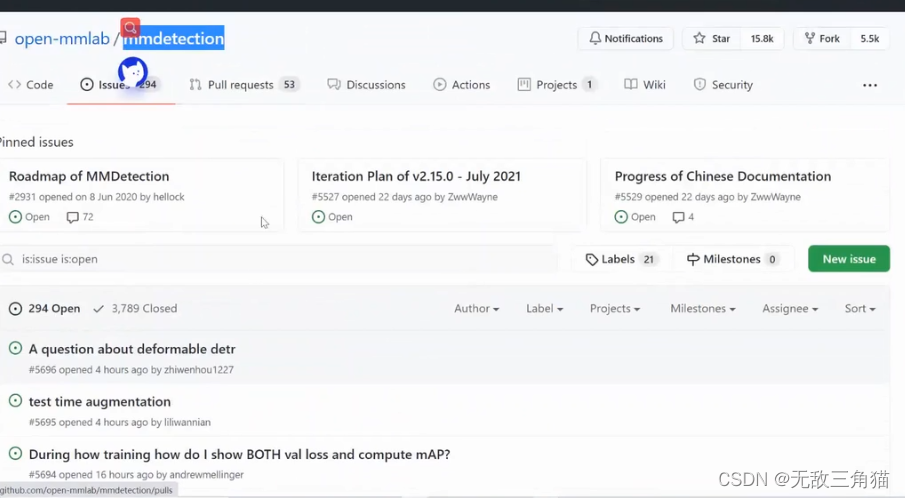The image size is (905, 498).
Task: Open the Labels page
Action: click(x=621, y=259)
